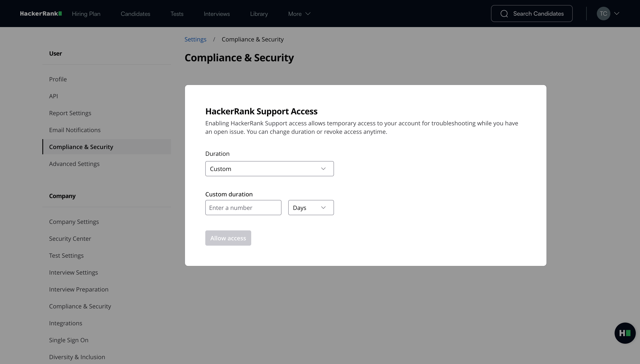Click the Allow access button
The height and width of the screenshot is (364, 640).
228,238
